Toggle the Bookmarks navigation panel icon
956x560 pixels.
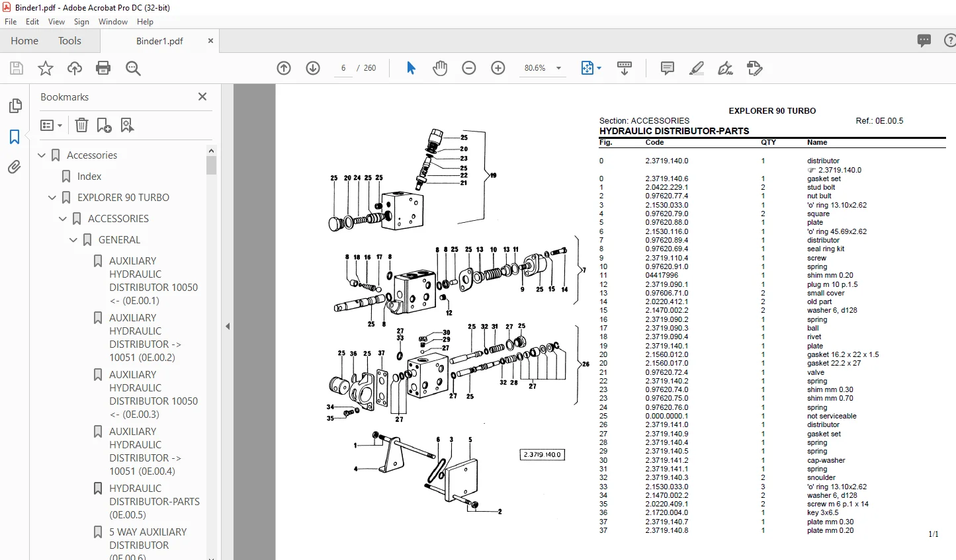15,137
